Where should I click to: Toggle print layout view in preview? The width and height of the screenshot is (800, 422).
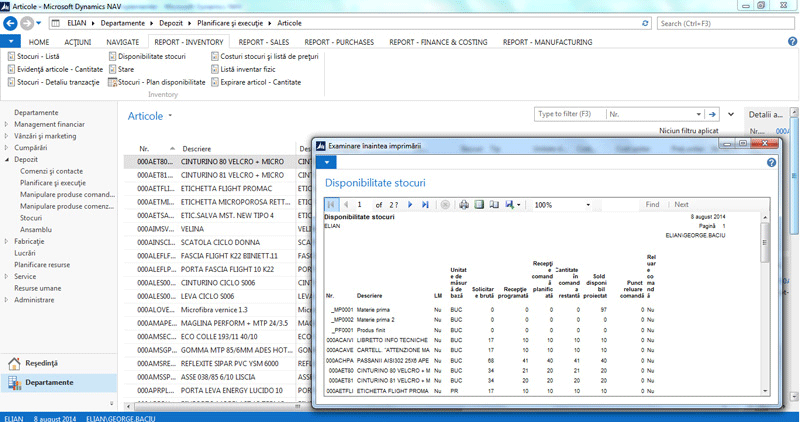[x=479, y=204]
